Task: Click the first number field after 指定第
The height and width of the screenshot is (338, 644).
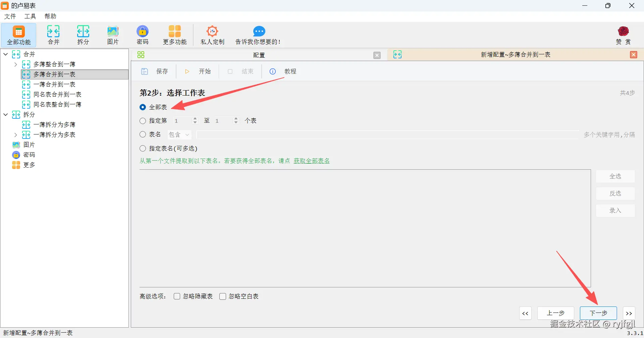Action: (x=182, y=121)
